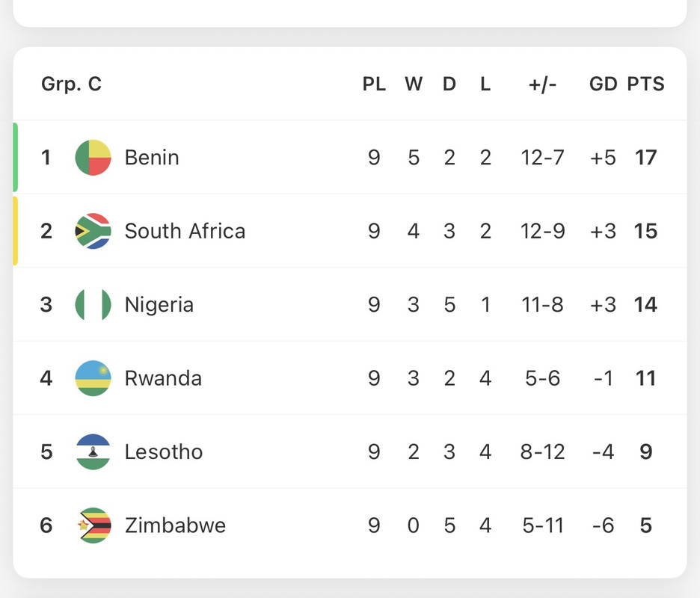Viewport: 700px width, 598px height.
Task: Open the Lesotho team name
Action: pos(164,451)
